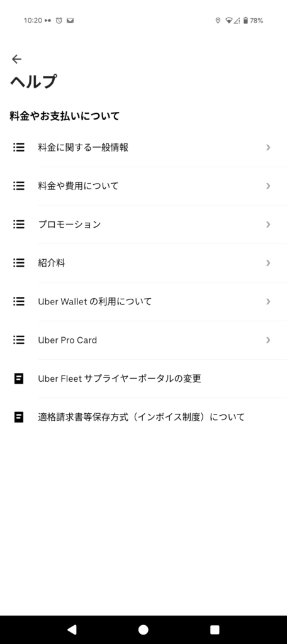Click list icon beside 料金に関する一般情報

click(18, 147)
